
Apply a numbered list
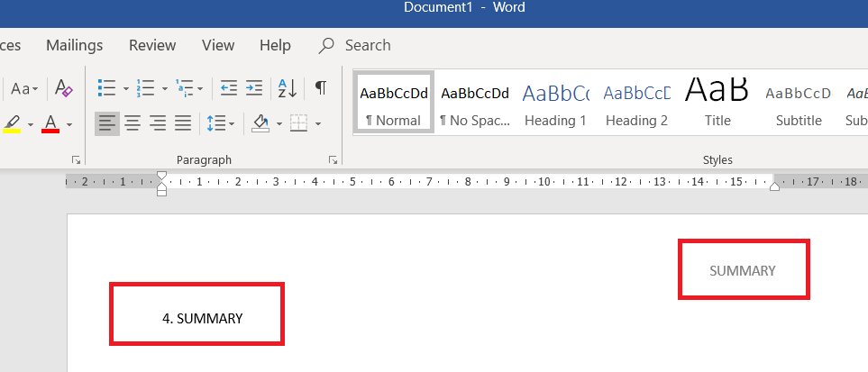tap(145, 88)
